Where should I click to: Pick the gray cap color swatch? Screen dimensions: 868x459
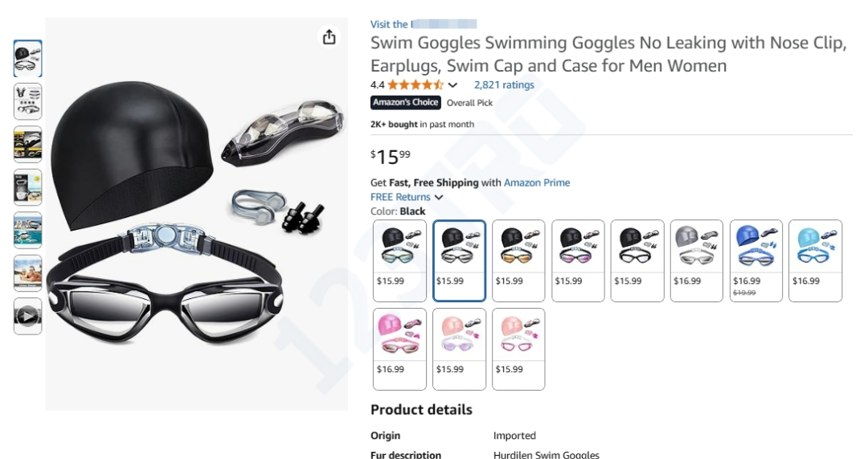[696, 260]
